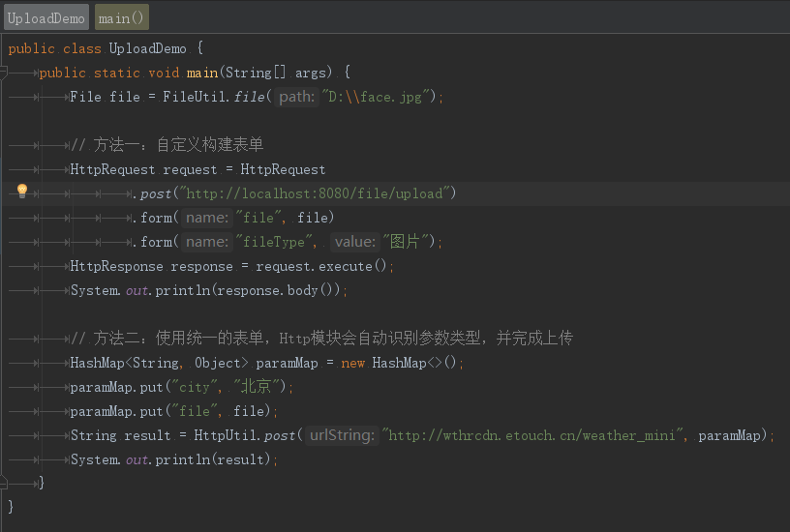790x532 pixels.
Task: Collapse the main method closing fold marker
Action: (x=4, y=484)
